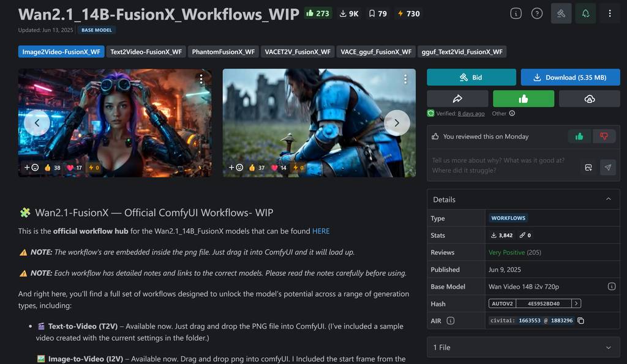The image size is (627, 364).
Task: Click the 273 likes badge
Action: tap(318, 13)
